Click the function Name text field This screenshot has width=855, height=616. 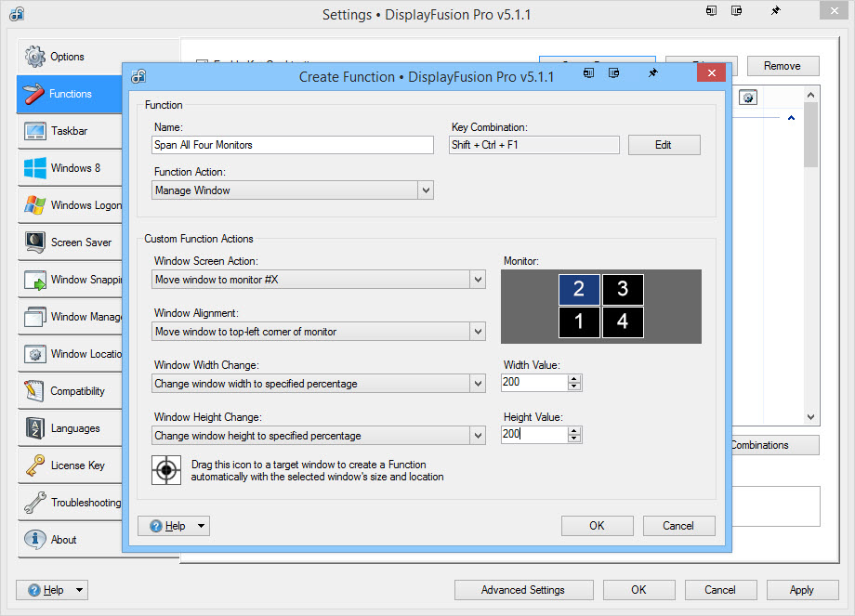coord(293,145)
